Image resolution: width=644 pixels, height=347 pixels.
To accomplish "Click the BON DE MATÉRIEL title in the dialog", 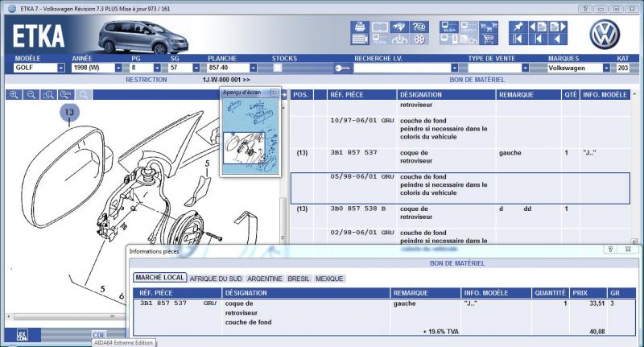I will coord(457,263).
